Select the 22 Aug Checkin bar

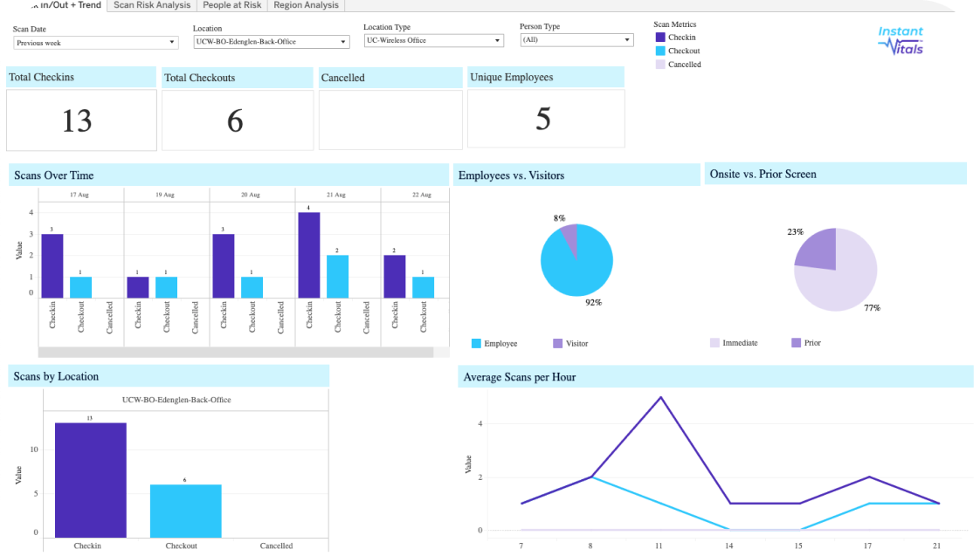395,277
